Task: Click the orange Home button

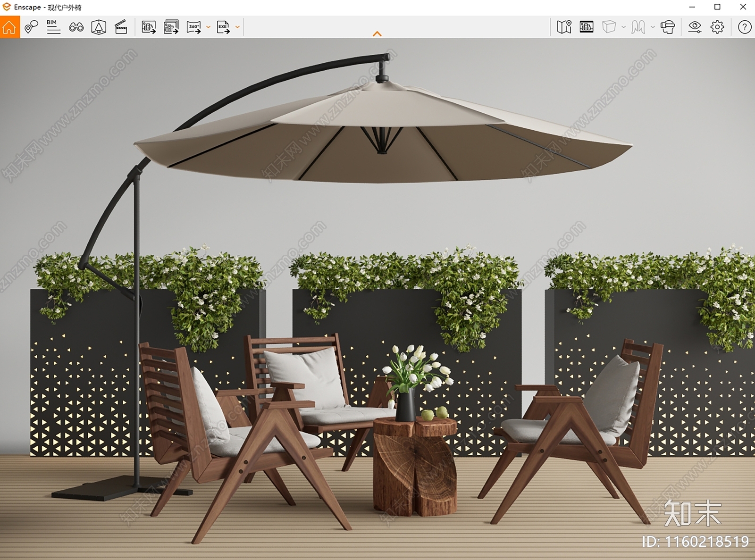Action: click(9, 27)
